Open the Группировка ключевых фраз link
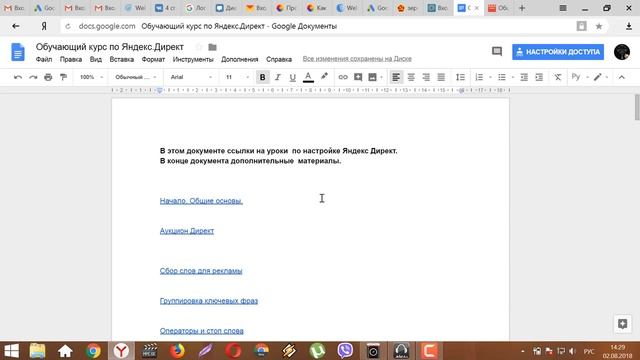Image resolution: width=640 pixels, height=360 pixels. [x=209, y=301]
